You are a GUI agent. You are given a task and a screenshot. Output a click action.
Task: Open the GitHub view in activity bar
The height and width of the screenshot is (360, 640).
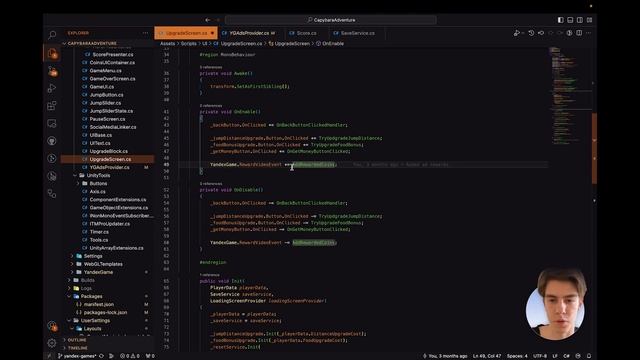pos(52,141)
